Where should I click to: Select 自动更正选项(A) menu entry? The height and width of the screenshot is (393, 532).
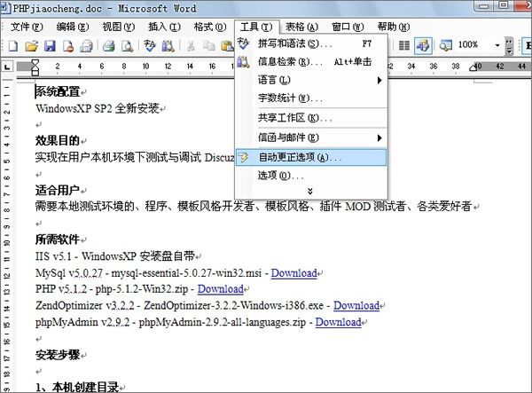[311, 158]
